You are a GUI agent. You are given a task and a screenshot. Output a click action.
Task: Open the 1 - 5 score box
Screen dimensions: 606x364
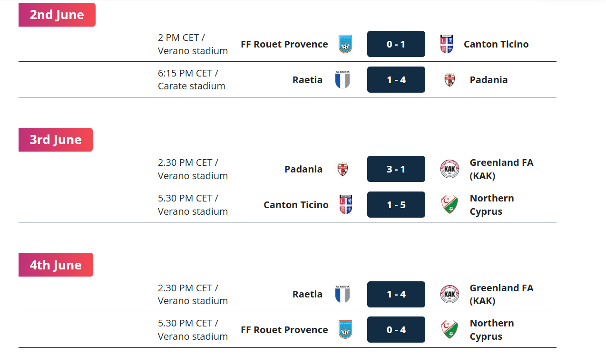point(396,204)
